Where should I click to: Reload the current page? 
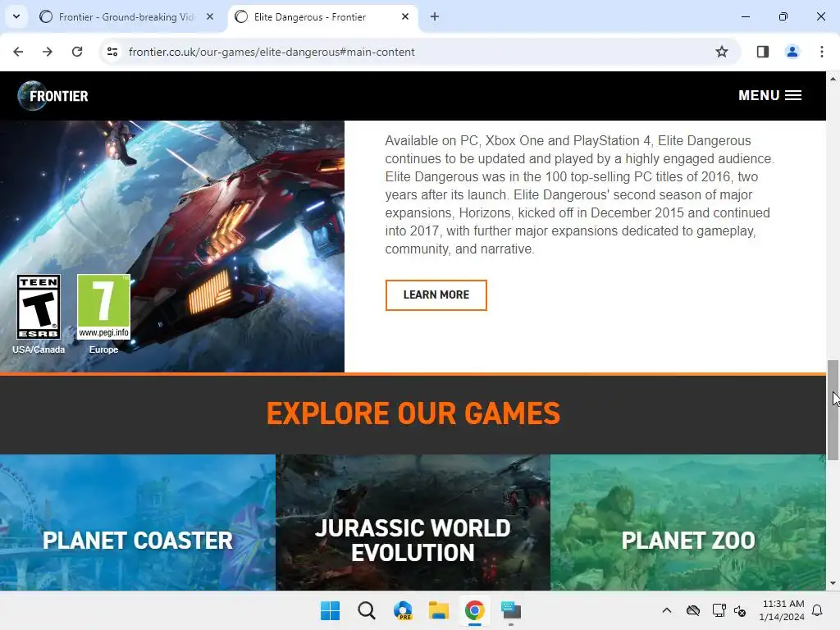[x=77, y=52]
